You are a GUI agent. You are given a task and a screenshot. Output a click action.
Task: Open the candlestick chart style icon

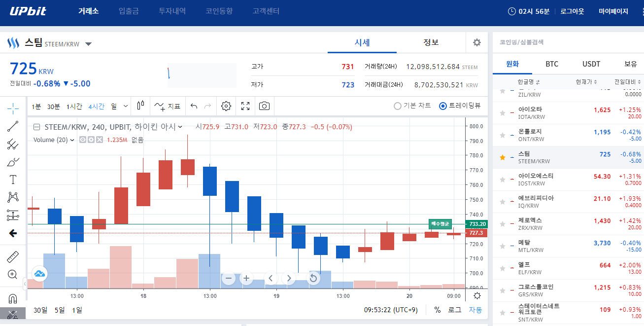[141, 106]
